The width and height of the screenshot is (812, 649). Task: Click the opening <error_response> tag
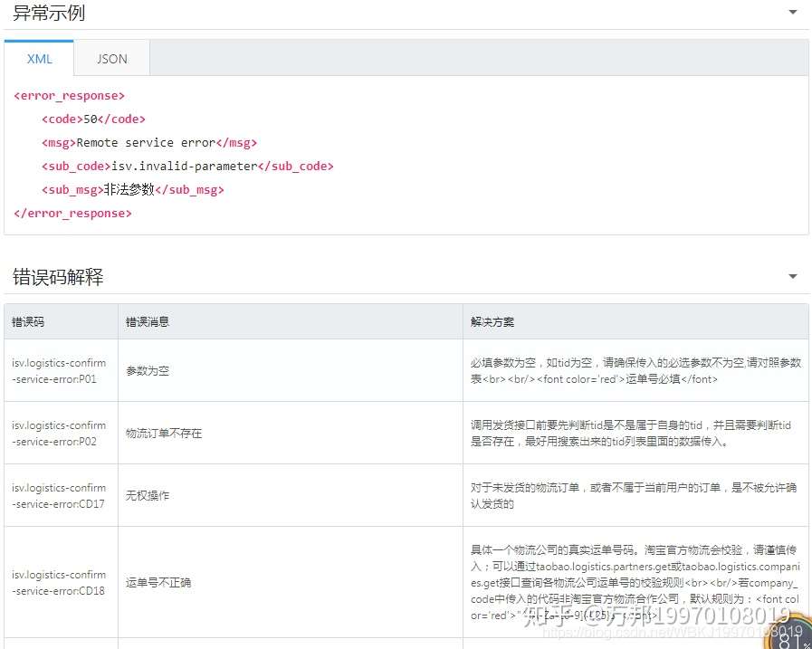point(69,96)
